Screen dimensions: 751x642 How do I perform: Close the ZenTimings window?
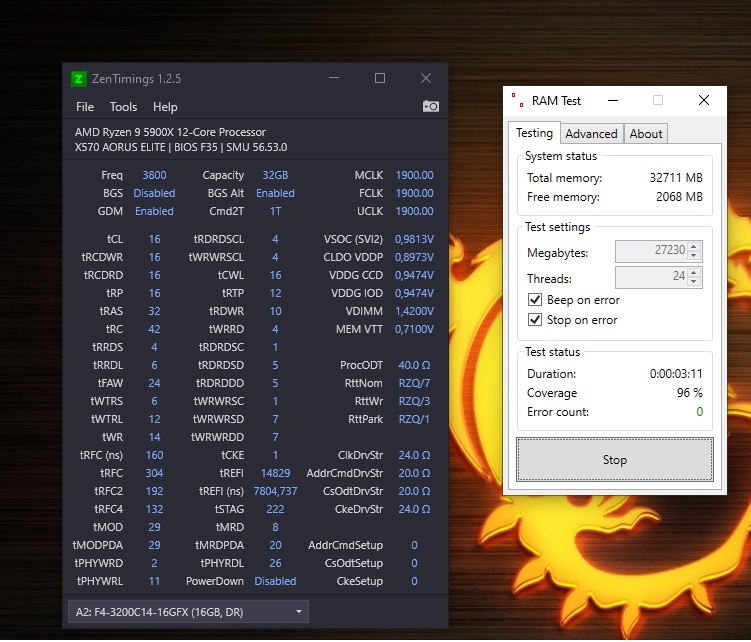coord(426,78)
